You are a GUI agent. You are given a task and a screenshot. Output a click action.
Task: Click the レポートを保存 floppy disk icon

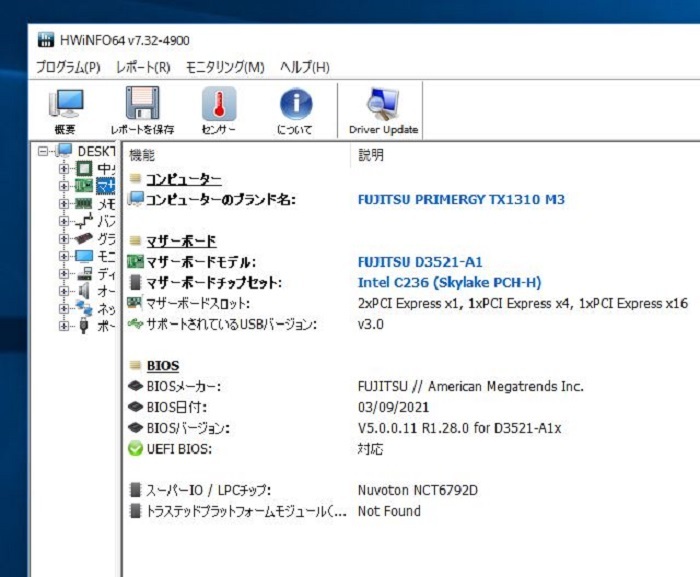(142, 104)
